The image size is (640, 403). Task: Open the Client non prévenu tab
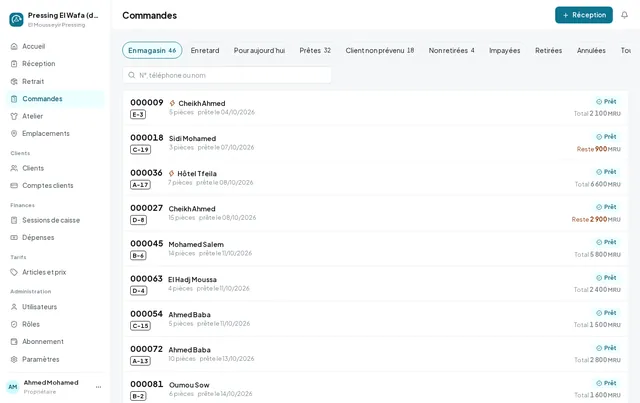pos(380,50)
